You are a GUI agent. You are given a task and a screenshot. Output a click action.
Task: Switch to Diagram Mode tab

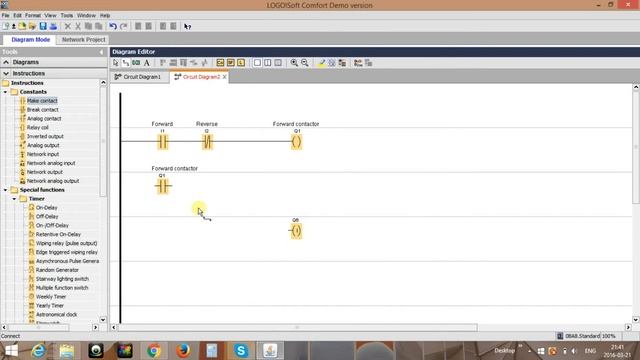31,40
